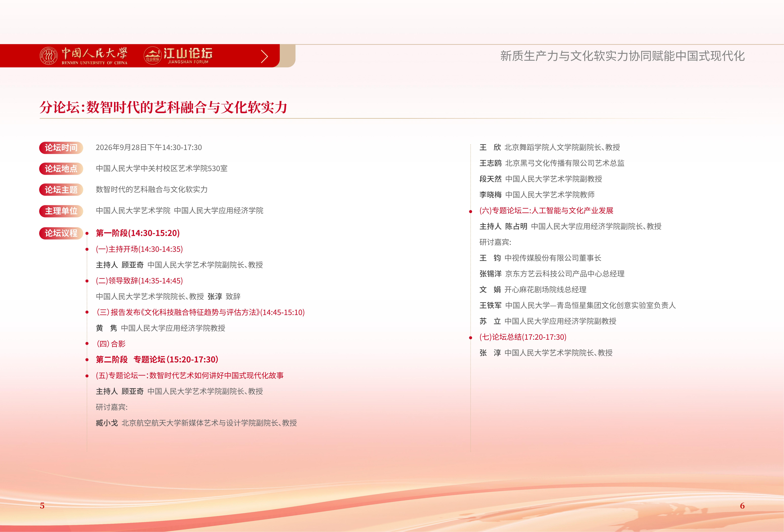Click the heading (二)领导致辞(14:35-14:45)
The image size is (784, 532).
pyautogui.click(x=139, y=281)
